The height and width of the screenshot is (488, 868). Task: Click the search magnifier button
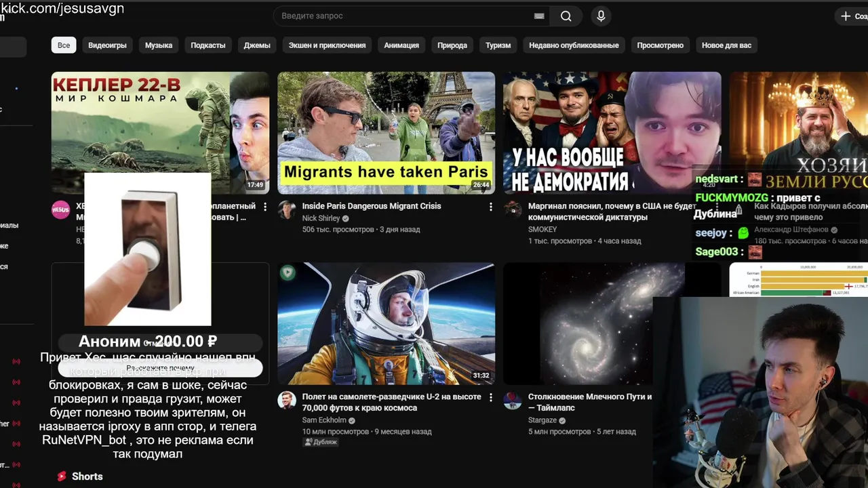566,16
